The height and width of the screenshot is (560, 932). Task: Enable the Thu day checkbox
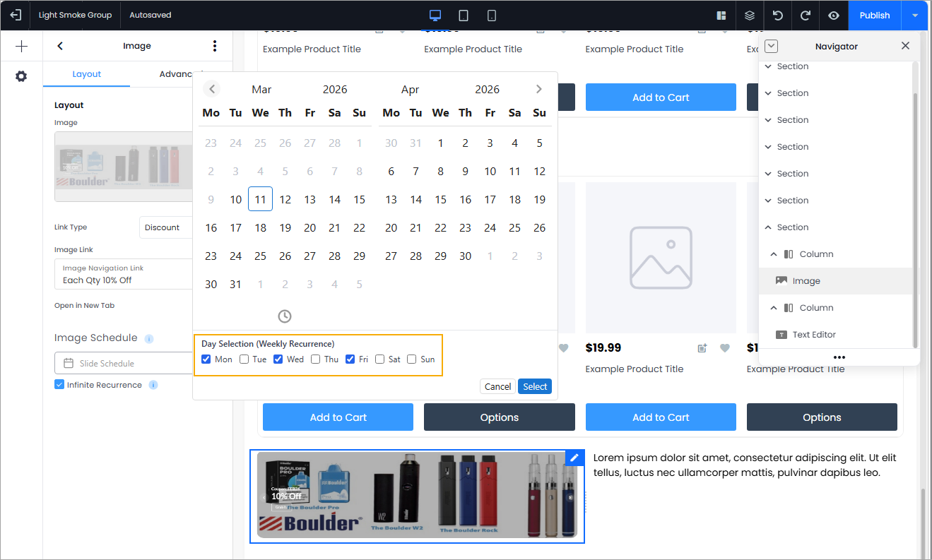tap(315, 359)
